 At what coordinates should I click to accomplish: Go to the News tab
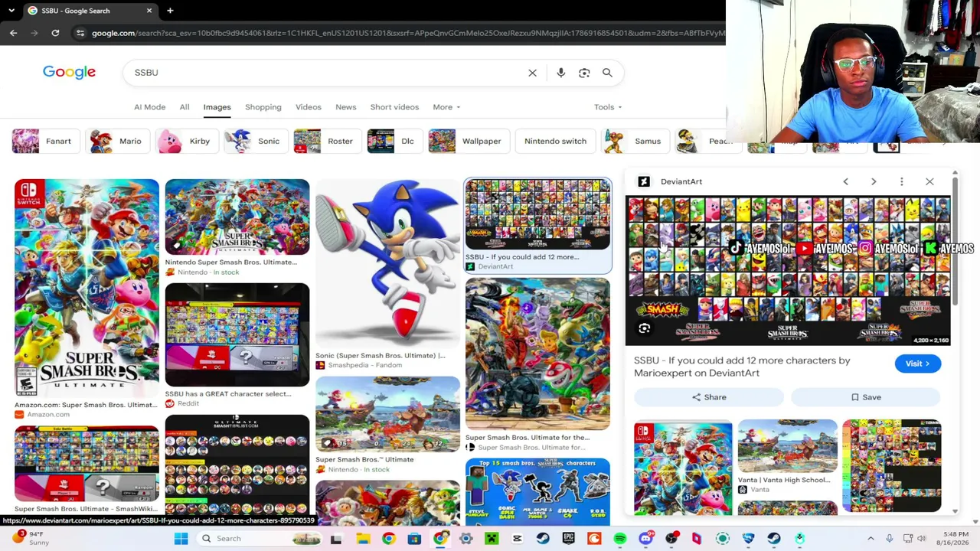pos(346,107)
